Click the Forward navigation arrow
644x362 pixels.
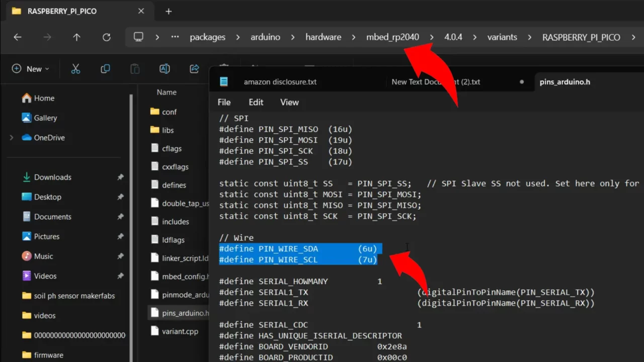click(x=47, y=37)
